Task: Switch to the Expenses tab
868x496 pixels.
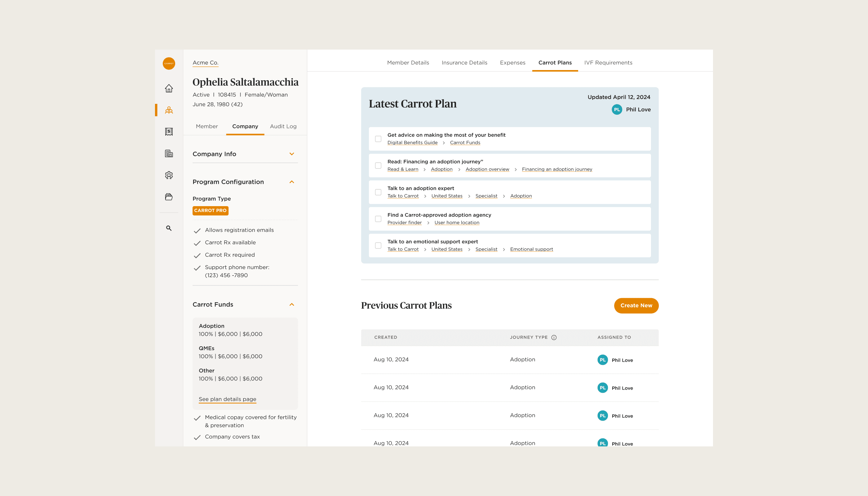Action: click(x=512, y=63)
